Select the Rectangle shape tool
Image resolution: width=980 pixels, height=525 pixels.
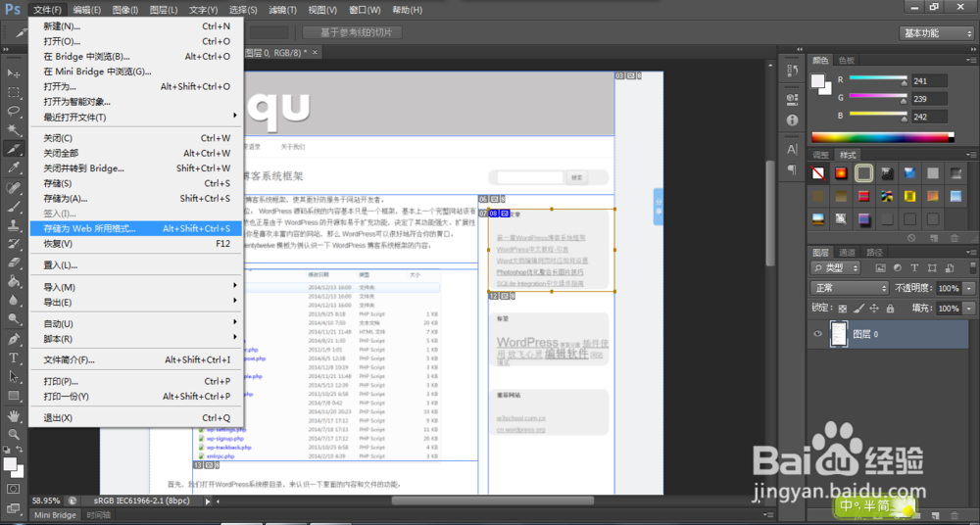coord(14,396)
